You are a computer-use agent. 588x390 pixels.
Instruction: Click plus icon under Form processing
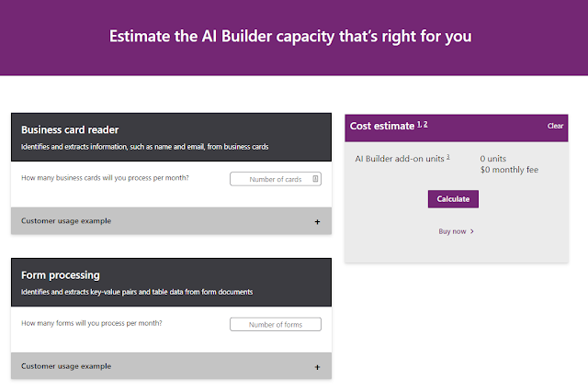click(x=317, y=367)
